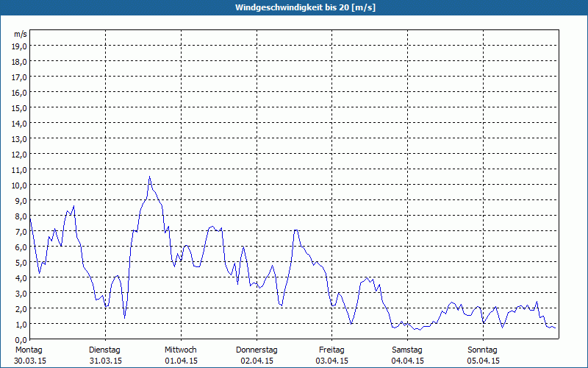
Task: Click the 19,0 y-axis label
Action: click(20, 46)
